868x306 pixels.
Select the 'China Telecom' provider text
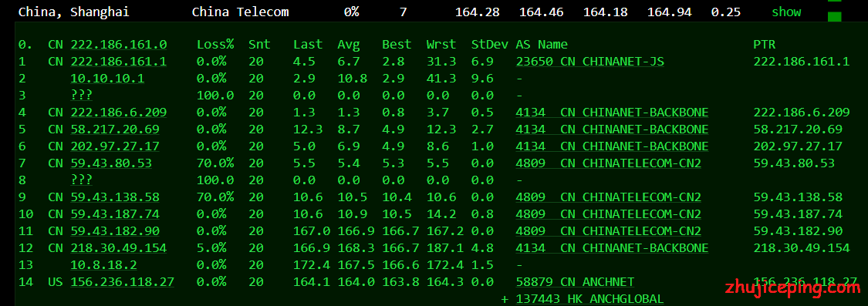pyautogui.click(x=240, y=12)
